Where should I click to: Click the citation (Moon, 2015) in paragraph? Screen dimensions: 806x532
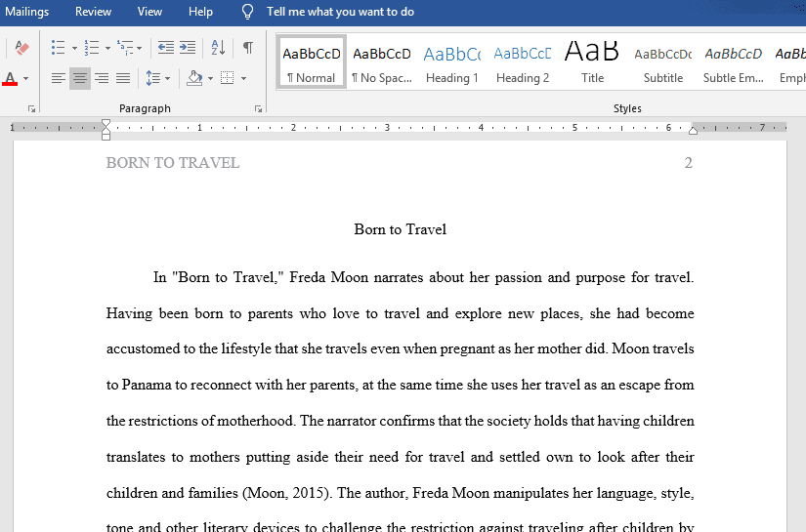(x=287, y=494)
